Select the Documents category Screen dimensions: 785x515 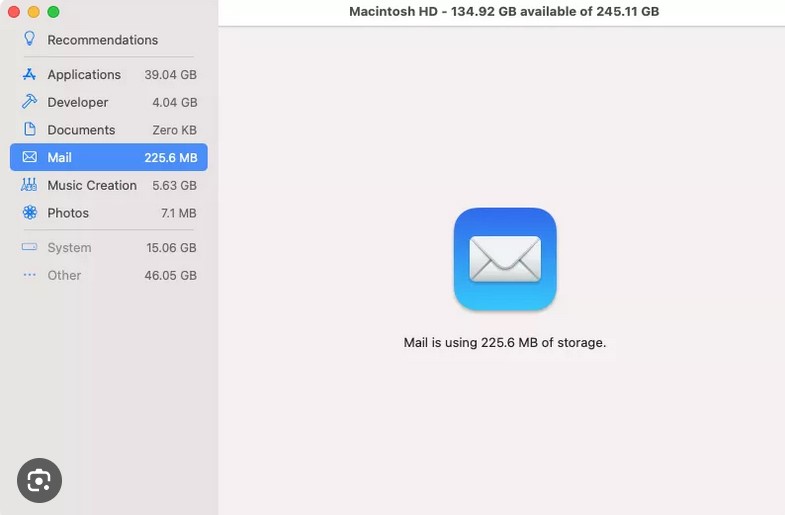[x=109, y=130]
